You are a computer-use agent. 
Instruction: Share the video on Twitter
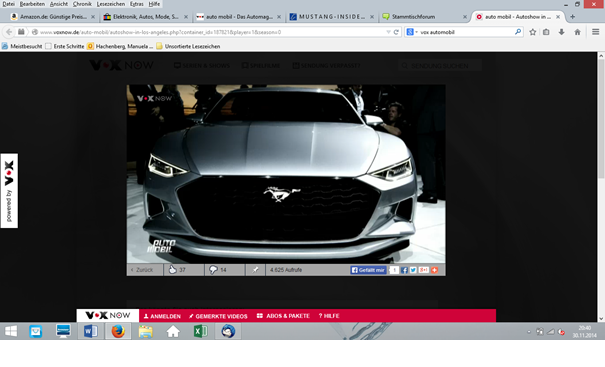413,270
